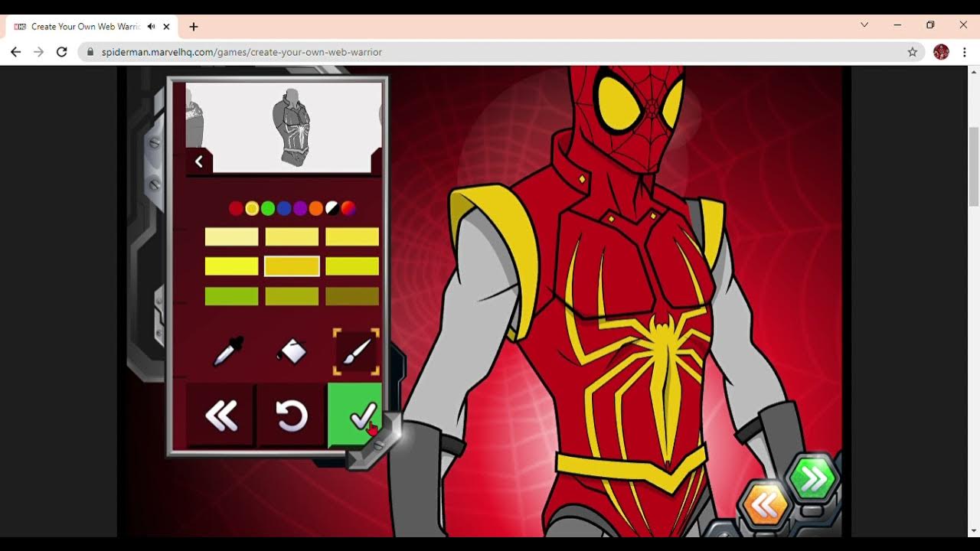The height and width of the screenshot is (551, 980).
Task: Close the Create Your Own Web Warrior tab
Action: click(x=166, y=27)
